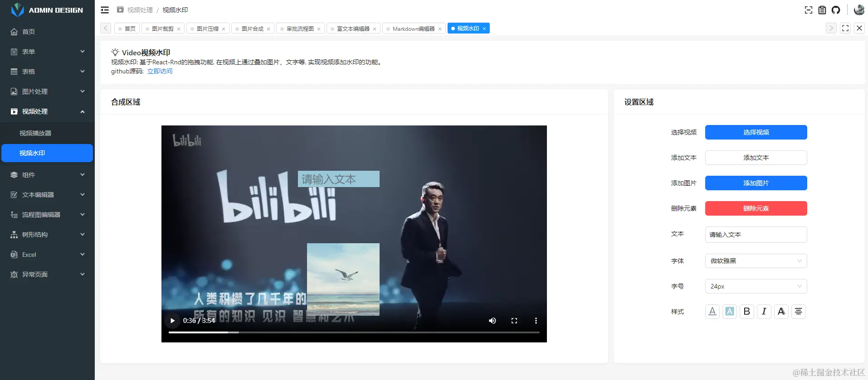Collapse the sidebar with the hamburger icon
868x380 pixels.
pyautogui.click(x=105, y=10)
